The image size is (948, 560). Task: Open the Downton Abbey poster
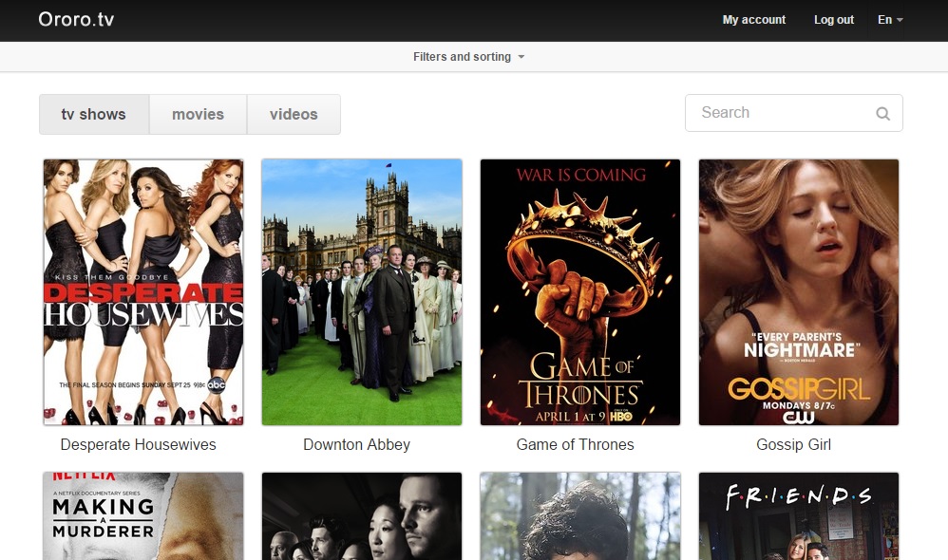[362, 292]
